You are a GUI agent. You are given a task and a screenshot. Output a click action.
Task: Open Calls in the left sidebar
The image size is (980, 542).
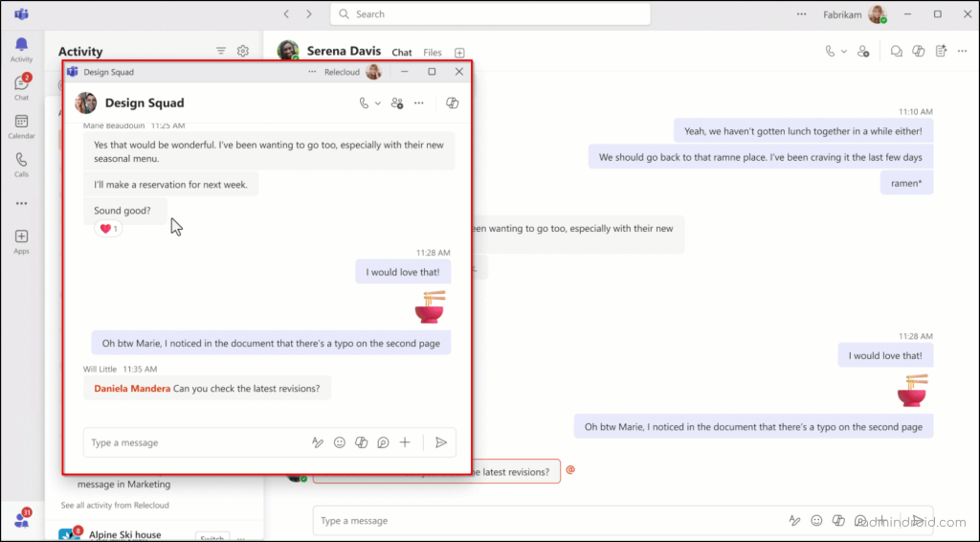(21, 165)
